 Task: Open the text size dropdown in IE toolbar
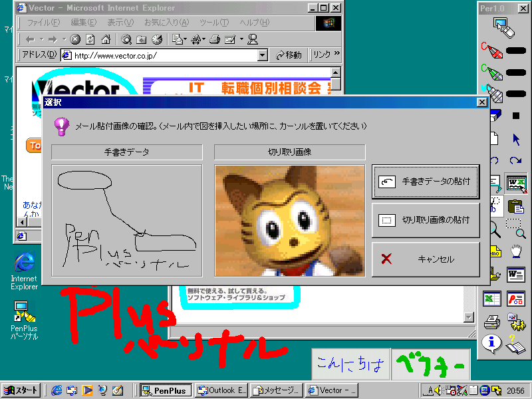click(x=198, y=40)
